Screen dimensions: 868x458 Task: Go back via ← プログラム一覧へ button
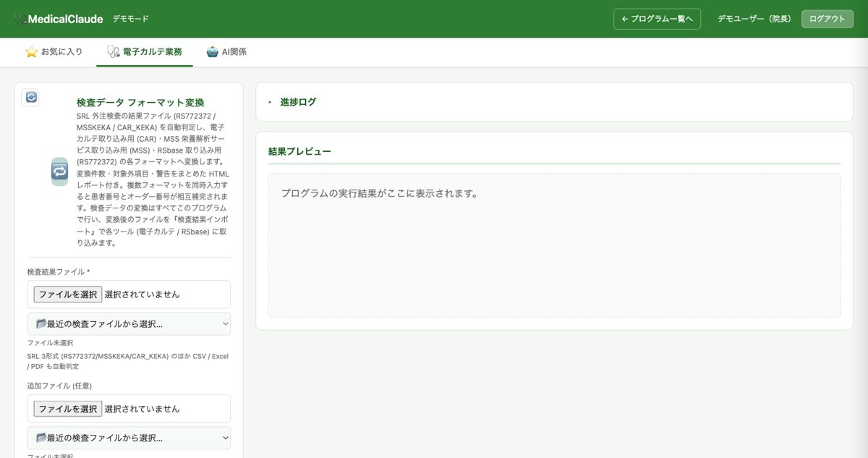658,19
